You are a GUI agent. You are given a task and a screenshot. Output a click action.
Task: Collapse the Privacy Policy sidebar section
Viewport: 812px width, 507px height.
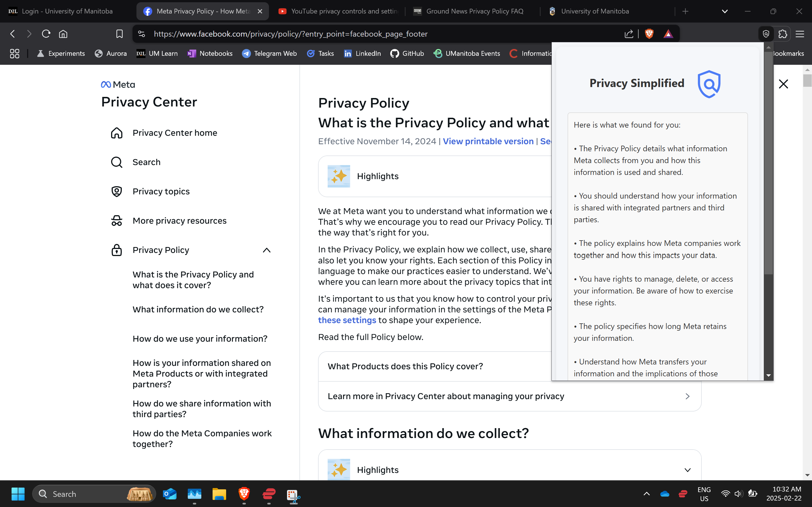[x=266, y=250]
